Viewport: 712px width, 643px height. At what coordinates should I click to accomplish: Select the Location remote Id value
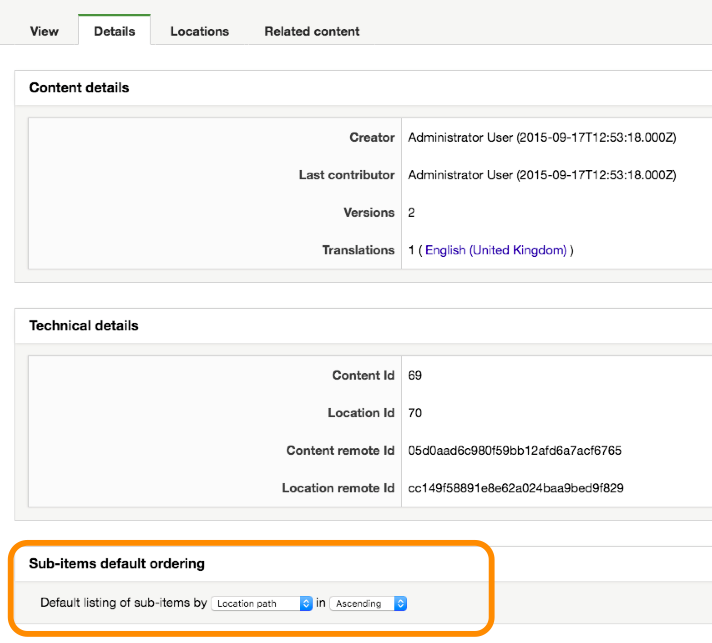click(515, 488)
